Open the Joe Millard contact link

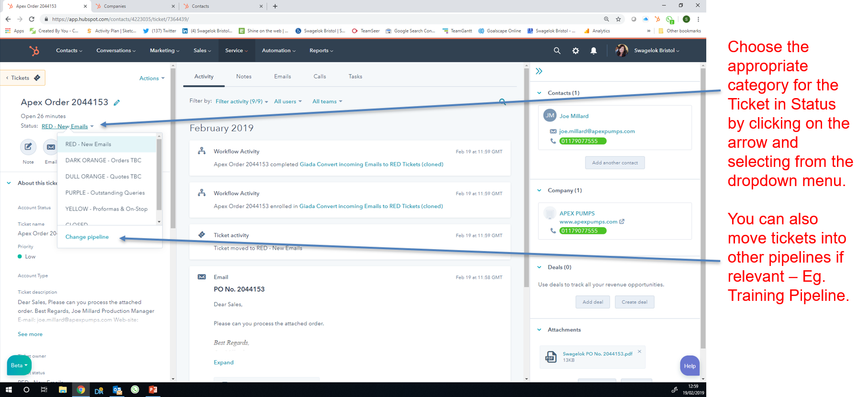point(574,116)
